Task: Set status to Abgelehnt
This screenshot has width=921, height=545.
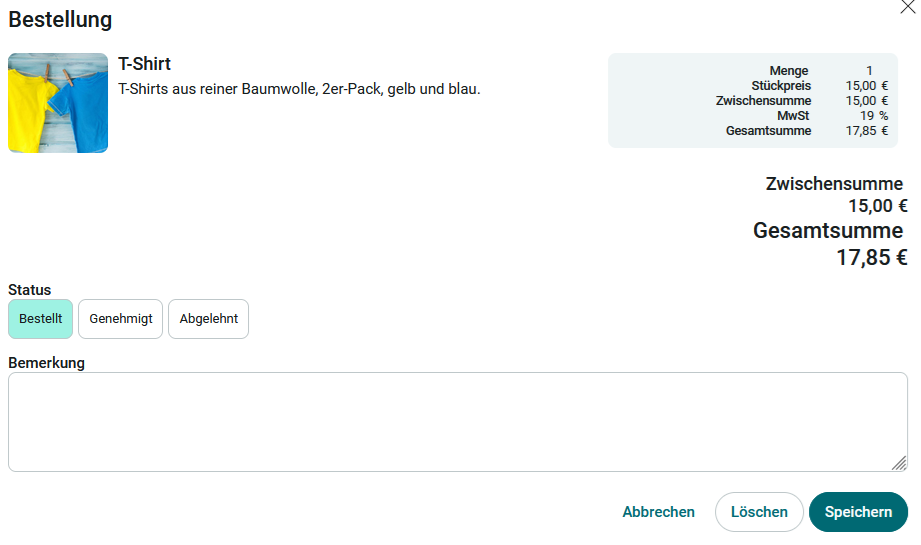Action: pos(209,319)
